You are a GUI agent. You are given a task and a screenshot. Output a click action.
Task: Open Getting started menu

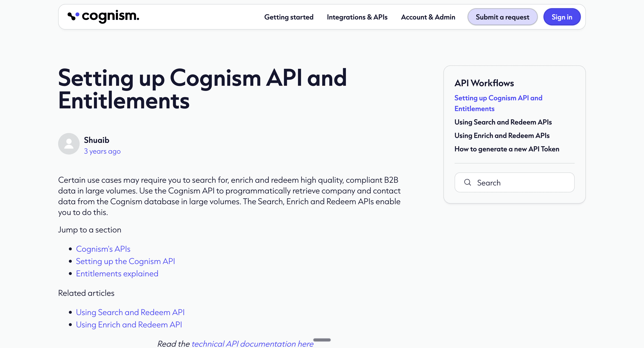pos(288,17)
